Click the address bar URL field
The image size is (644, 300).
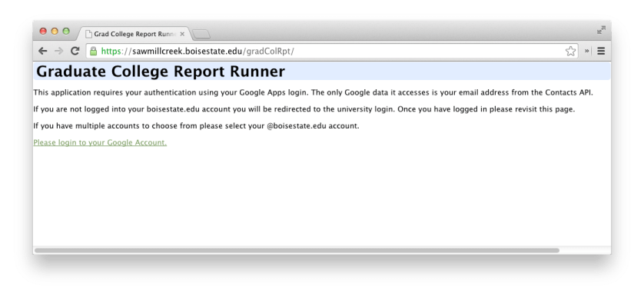(x=332, y=51)
